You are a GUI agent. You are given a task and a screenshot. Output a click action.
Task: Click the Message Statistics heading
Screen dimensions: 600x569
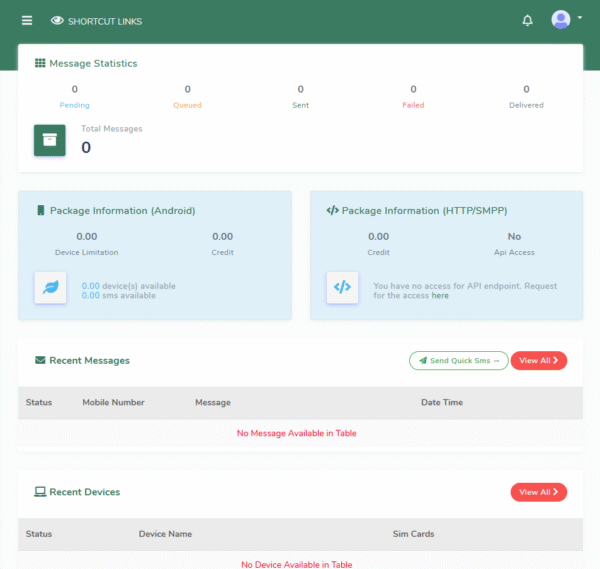coord(93,64)
